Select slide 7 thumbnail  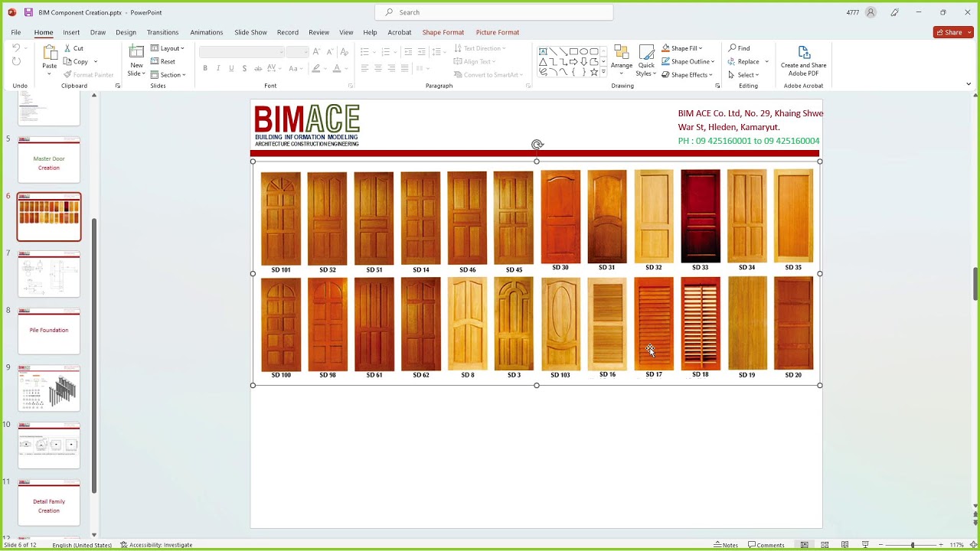click(x=49, y=273)
